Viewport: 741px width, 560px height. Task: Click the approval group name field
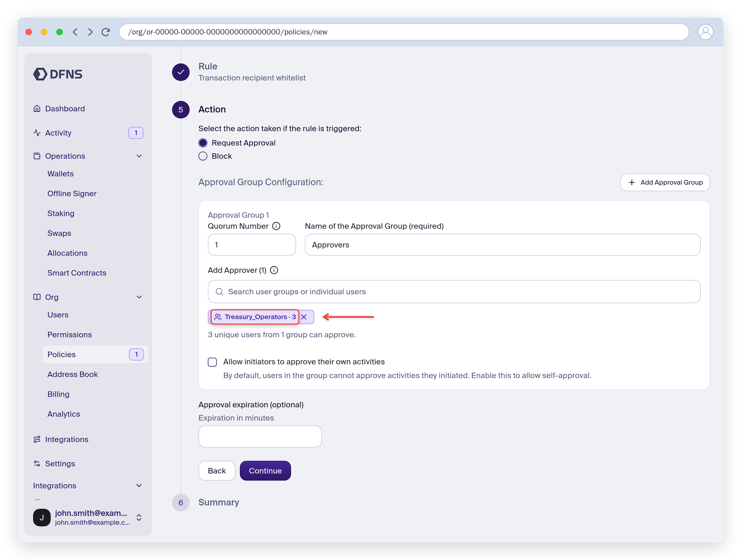pyautogui.click(x=503, y=245)
